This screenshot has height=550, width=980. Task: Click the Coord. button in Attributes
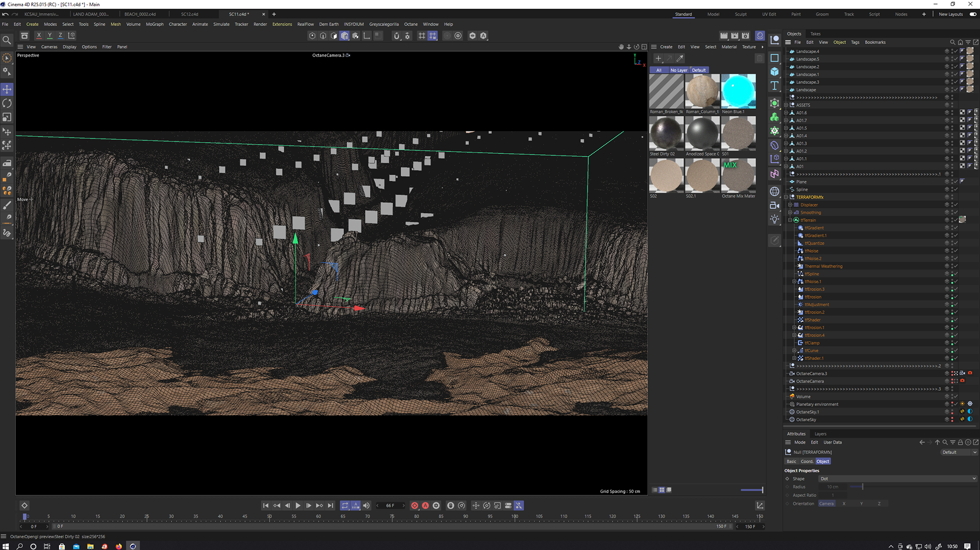pos(806,461)
